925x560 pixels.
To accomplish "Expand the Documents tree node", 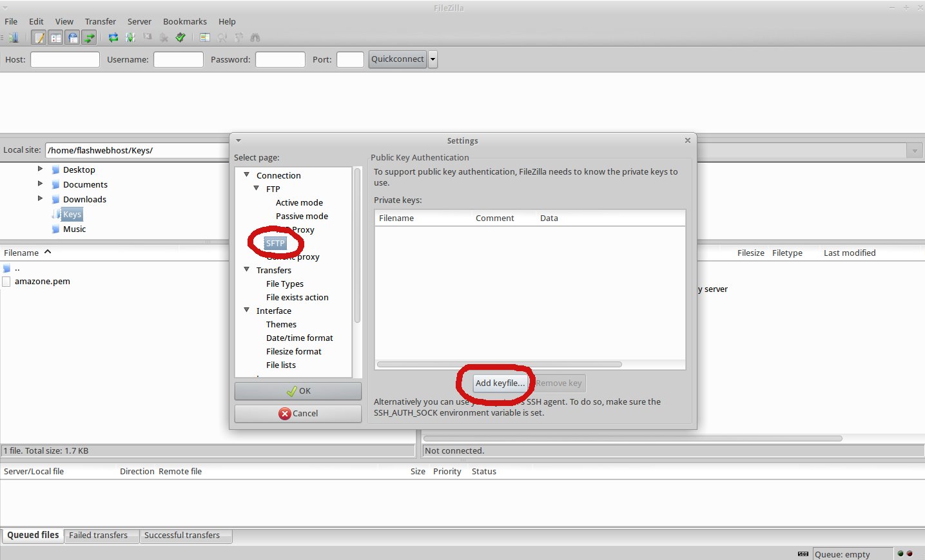I will (40, 184).
